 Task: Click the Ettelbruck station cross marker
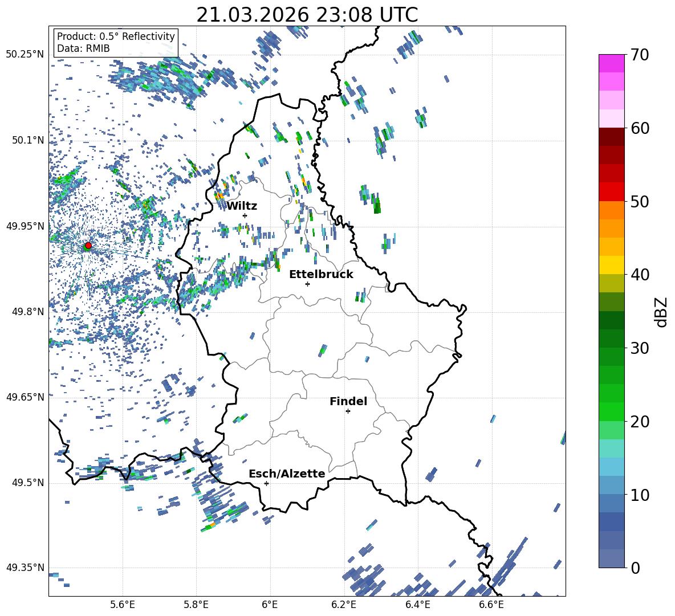click(307, 284)
